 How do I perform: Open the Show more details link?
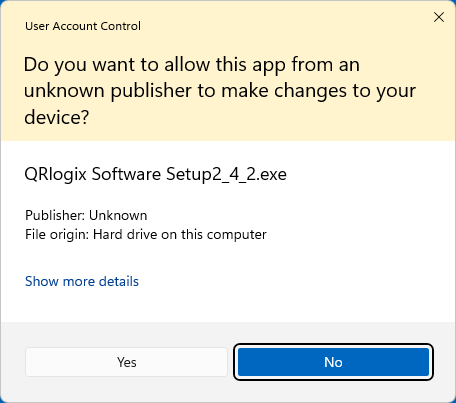pos(82,281)
